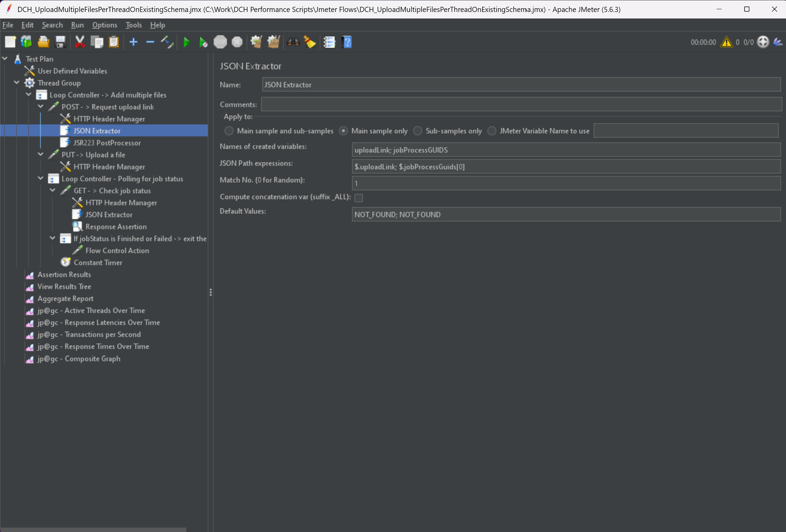Open the Templates icon in toolbar
This screenshot has width=786, height=532.
26,42
